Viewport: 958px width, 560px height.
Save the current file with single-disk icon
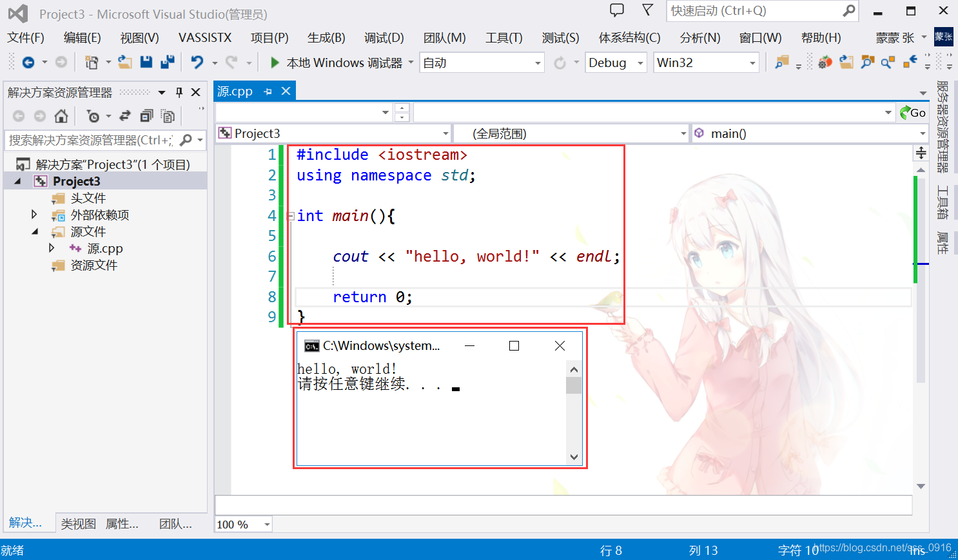coord(146,63)
